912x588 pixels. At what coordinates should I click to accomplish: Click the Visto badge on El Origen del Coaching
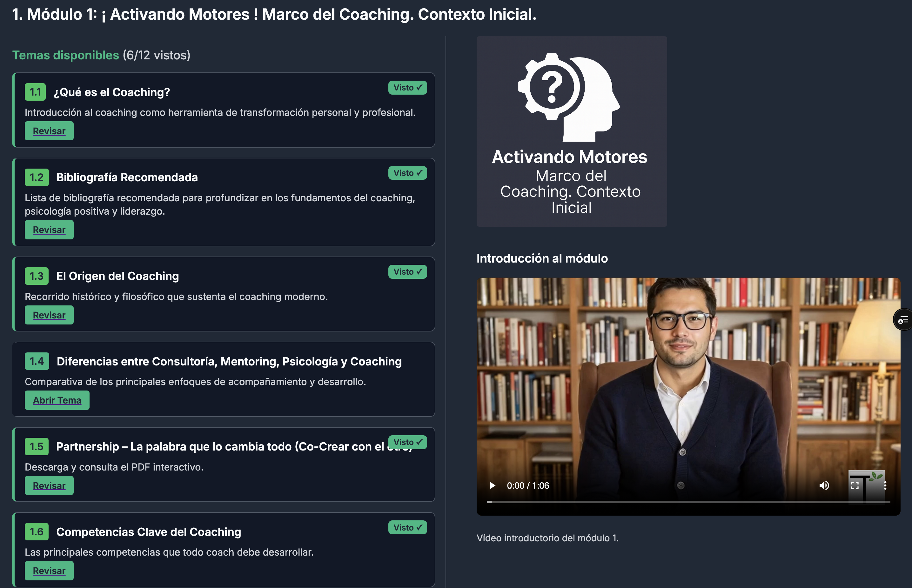(x=407, y=272)
